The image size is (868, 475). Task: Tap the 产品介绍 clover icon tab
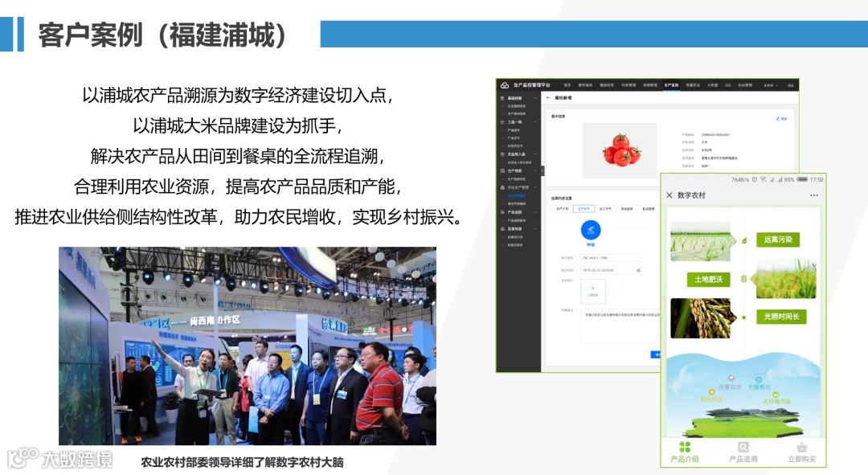click(x=685, y=452)
